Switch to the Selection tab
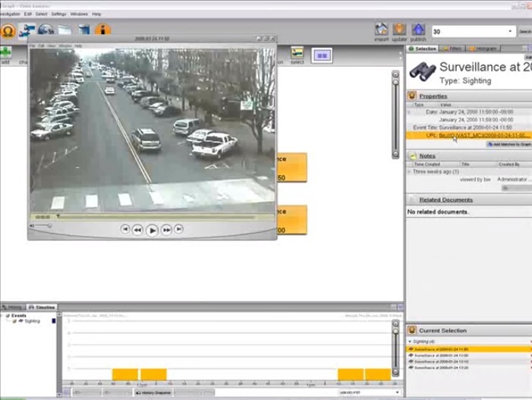Viewport: 532px width, 400px height. coord(423,49)
